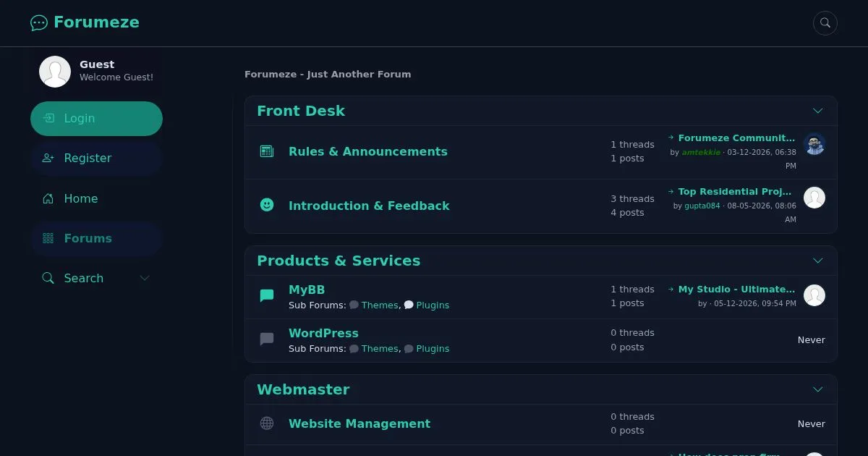This screenshot has height=456, width=868.
Task: Click "Never" in WordPress row
Action: pos(811,340)
